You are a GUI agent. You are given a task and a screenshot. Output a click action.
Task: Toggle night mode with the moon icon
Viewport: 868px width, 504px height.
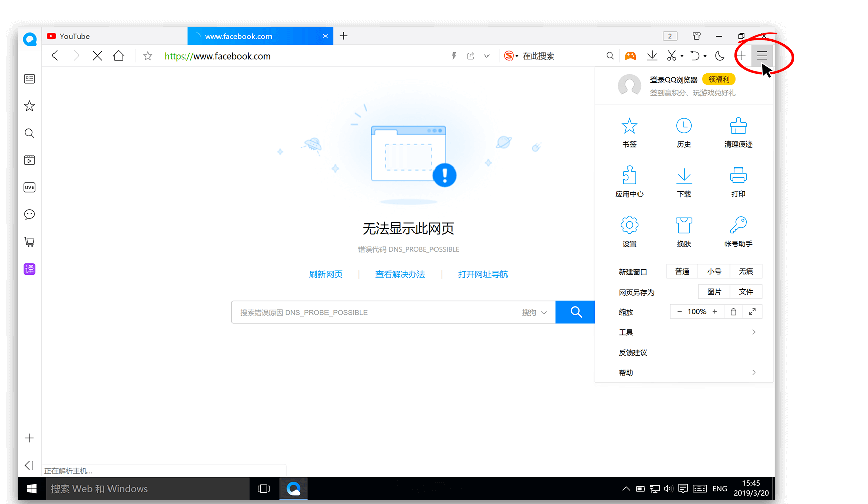(719, 55)
